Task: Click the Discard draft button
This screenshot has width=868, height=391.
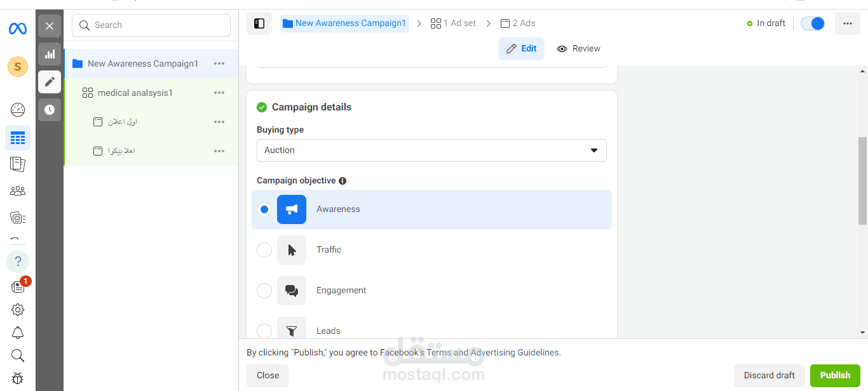Action: tap(769, 375)
